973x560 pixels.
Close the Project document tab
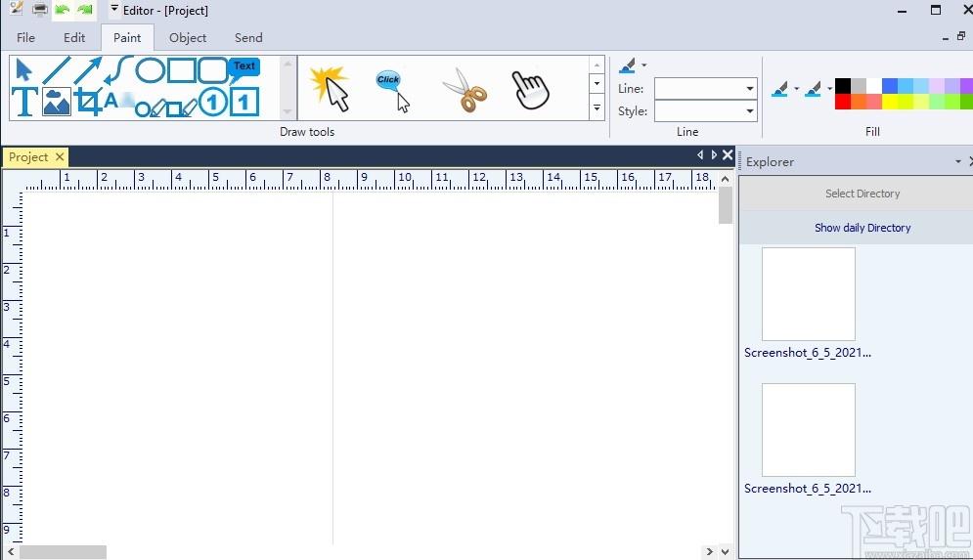(60, 157)
